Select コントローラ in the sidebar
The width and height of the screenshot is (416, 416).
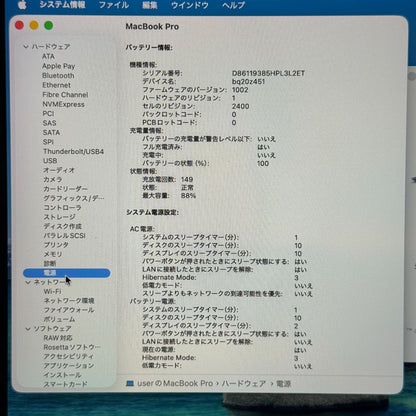(x=62, y=207)
